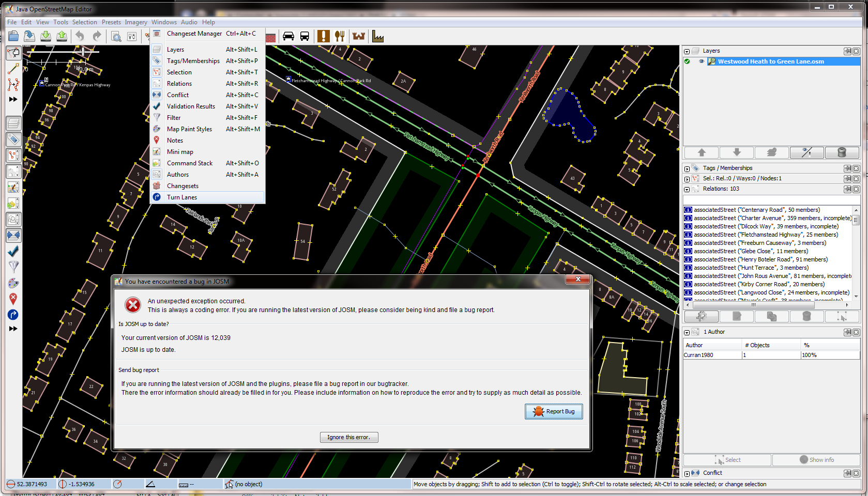Delete layer trash button in Layers panel
The image size is (868, 496).
842,152
